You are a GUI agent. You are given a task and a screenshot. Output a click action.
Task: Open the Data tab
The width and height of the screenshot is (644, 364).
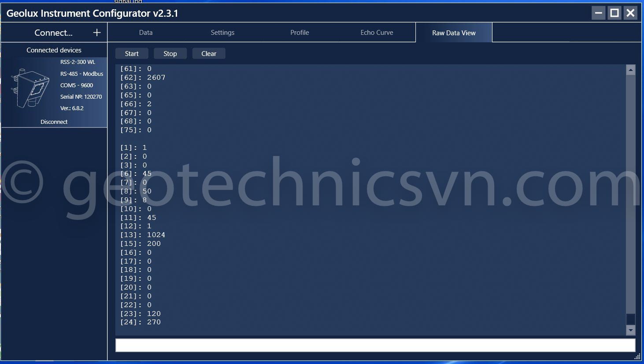(146, 33)
